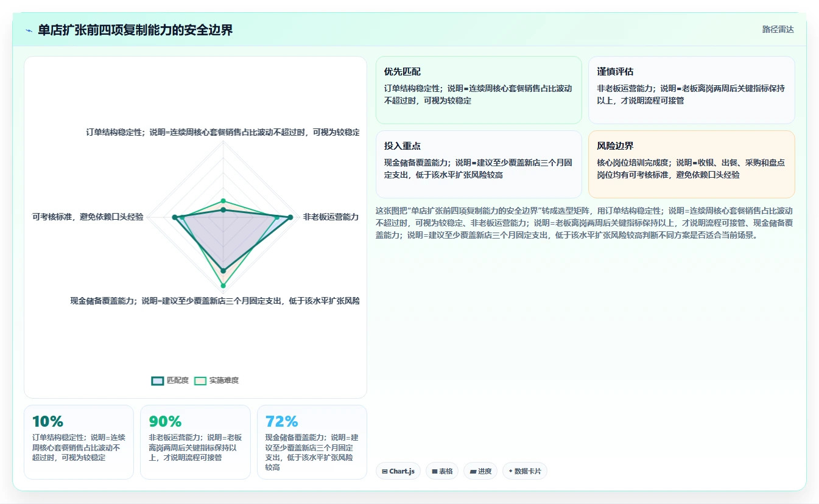This screenshot has height=504, width=819.
Task: Click the 72% card description text
Action: [x=312, y=452]
